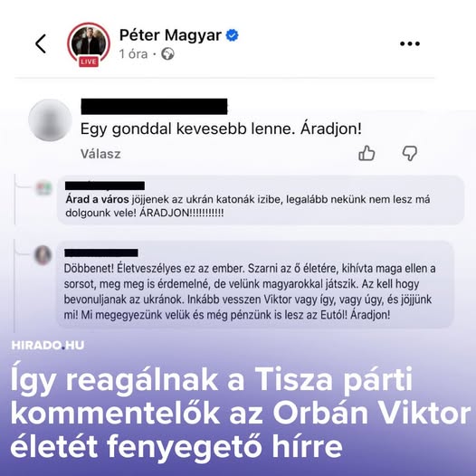Click the Válasz reply link
The image size is (476, 476).
click(x=100, y=154)
